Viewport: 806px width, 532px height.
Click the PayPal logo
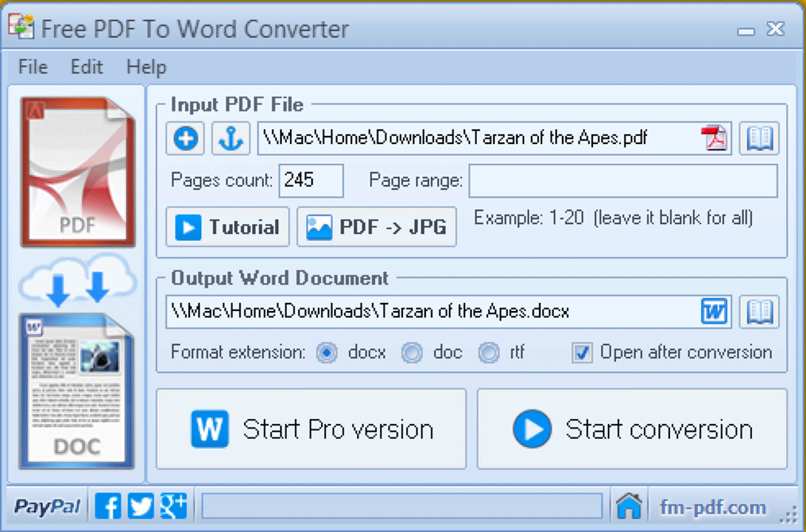tap(47, 507)
